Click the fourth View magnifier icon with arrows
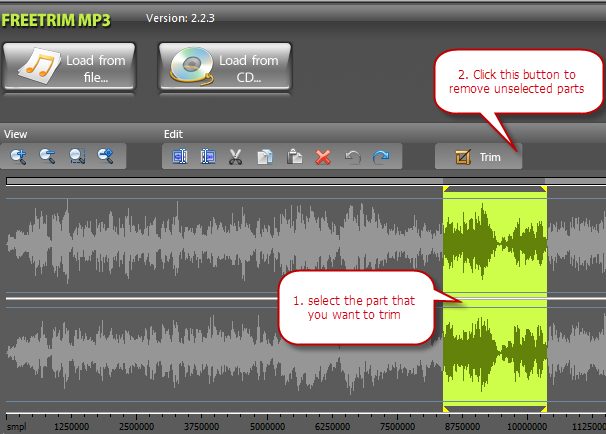The height and width of the screenshot is (434, 606). coord(106,157)
